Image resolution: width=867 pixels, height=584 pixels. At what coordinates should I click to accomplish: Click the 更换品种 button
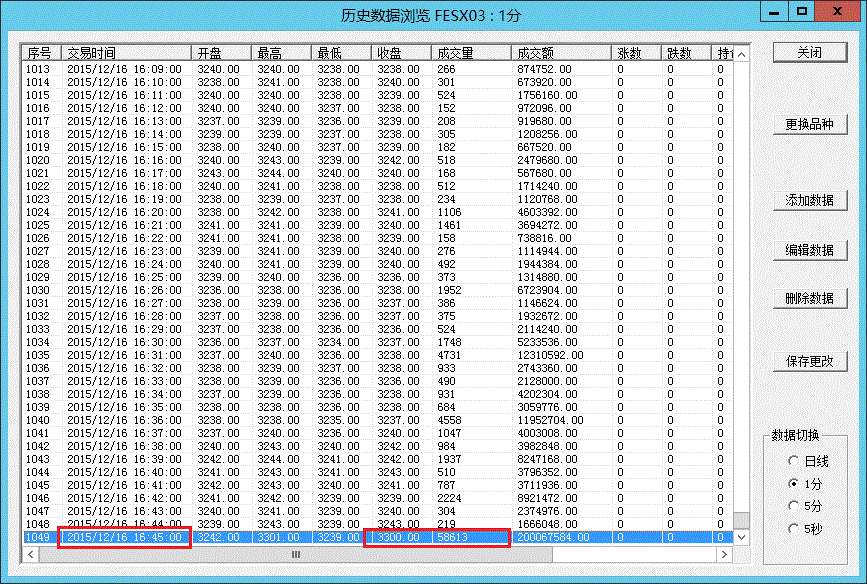click(x=809, y=125)
